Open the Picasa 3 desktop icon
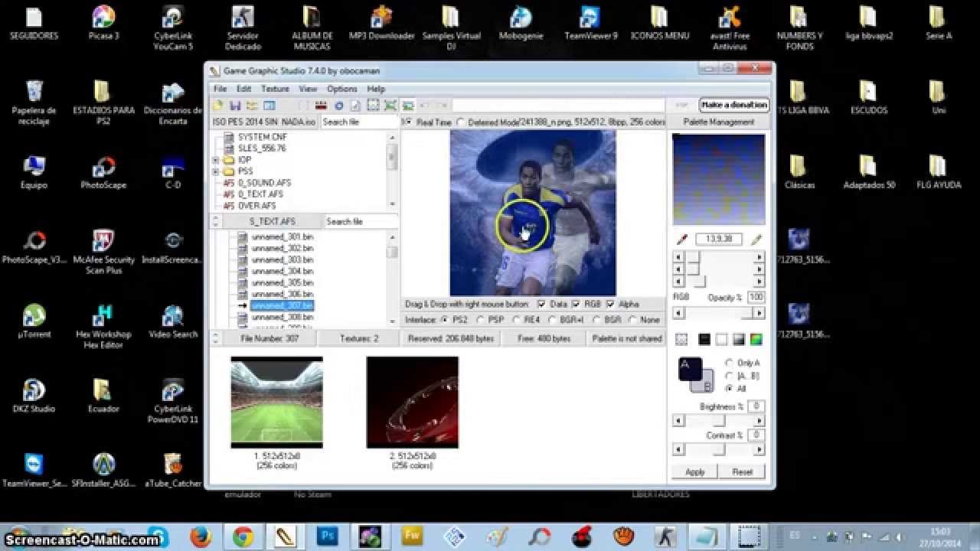 (x=103, y=22)
